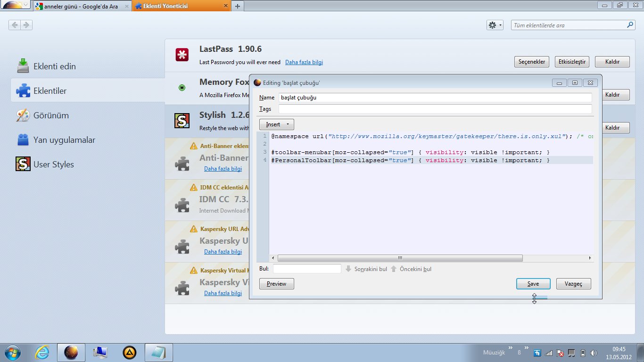
Task: Click the Firefox taskbar button
Action: pos(71,353)
